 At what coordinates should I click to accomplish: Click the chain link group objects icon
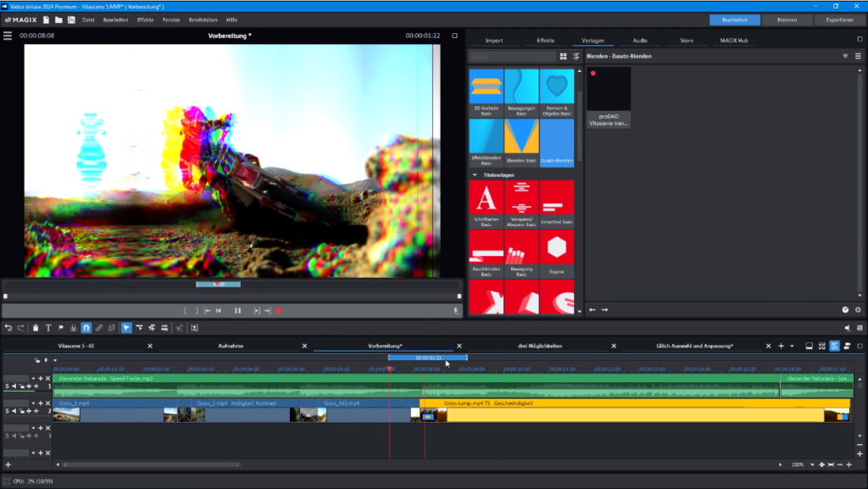[99, 327]
